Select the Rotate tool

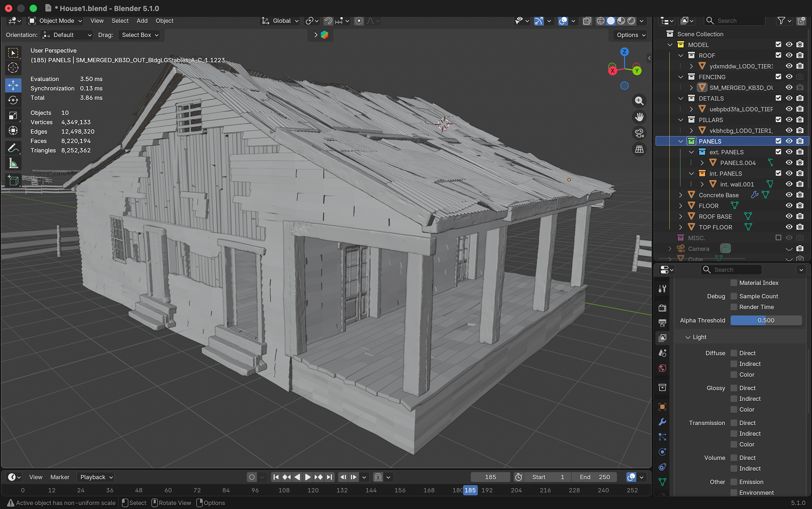point(13,100)
